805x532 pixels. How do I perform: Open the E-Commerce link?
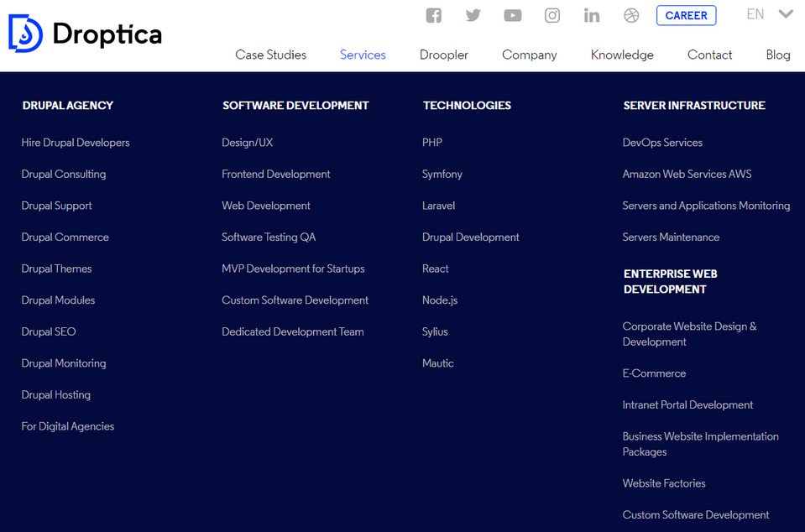(654, 373)
